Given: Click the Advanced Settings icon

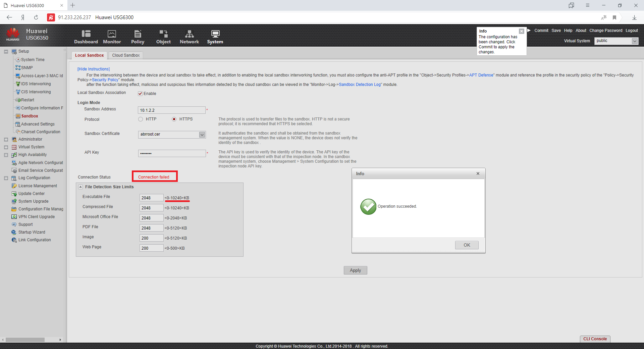Looking at the screenshot, I should point(18,124).
